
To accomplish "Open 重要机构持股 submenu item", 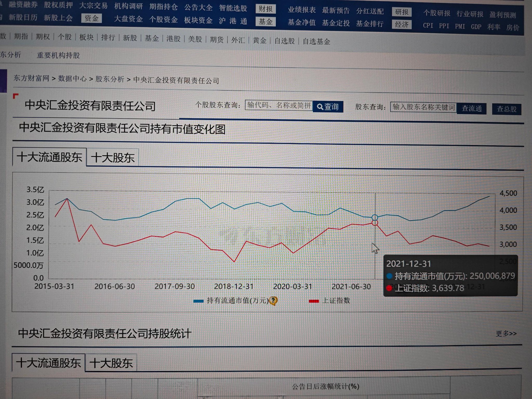I will pyautogui.click(x=58, y=55).
